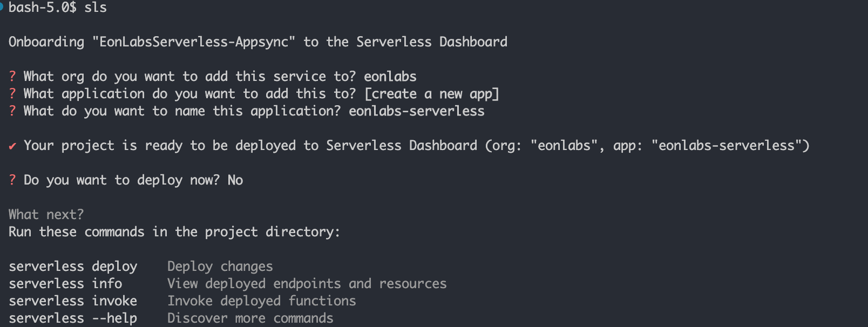Click the blue dot before the bash prompt

pos(2,6)
